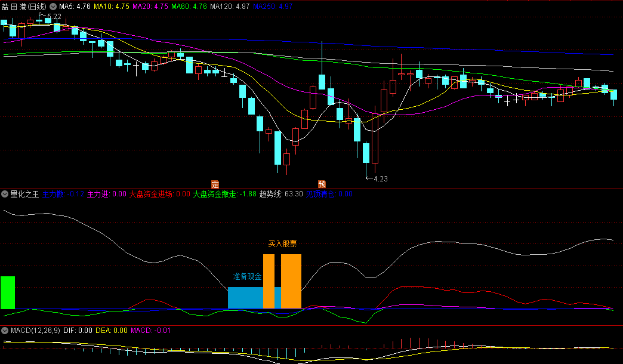Screen dimensions: 623x364
Task: Click the 见顶清仓: 0.00 value
Action: pyautogui.click(x=329, y=194)
